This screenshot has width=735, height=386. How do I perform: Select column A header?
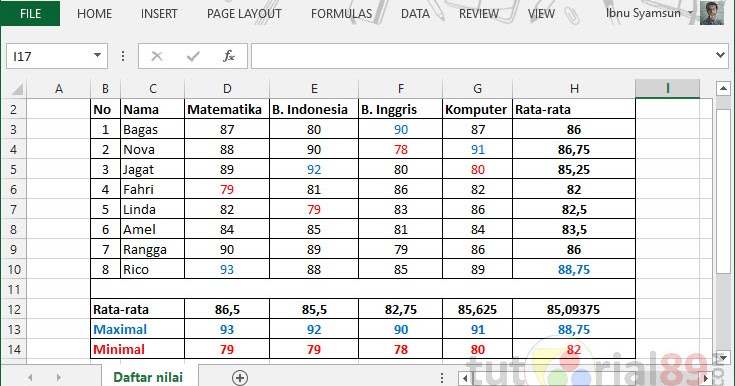[x=59, y=89]
